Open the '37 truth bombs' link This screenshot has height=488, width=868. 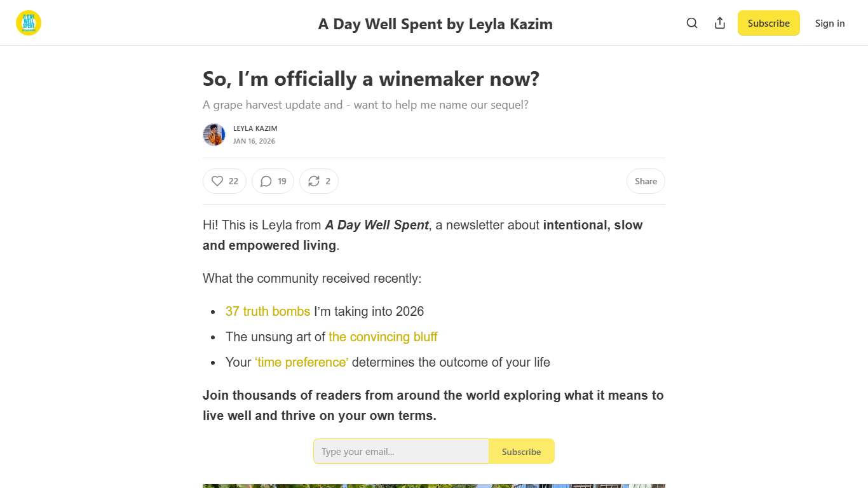click(268, 311)
